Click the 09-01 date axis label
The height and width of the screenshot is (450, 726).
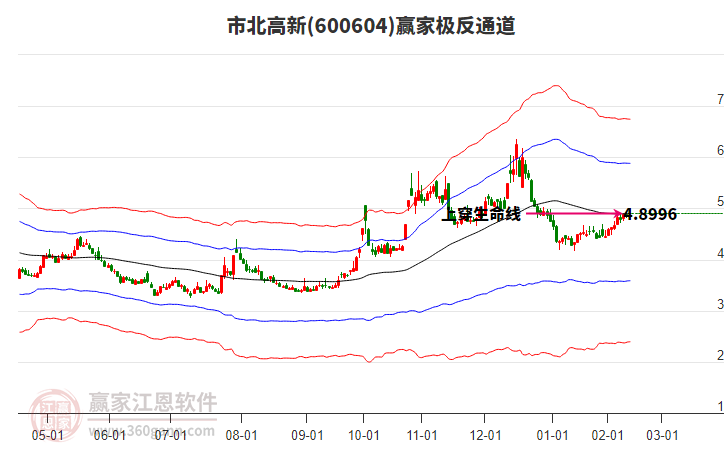307,436
